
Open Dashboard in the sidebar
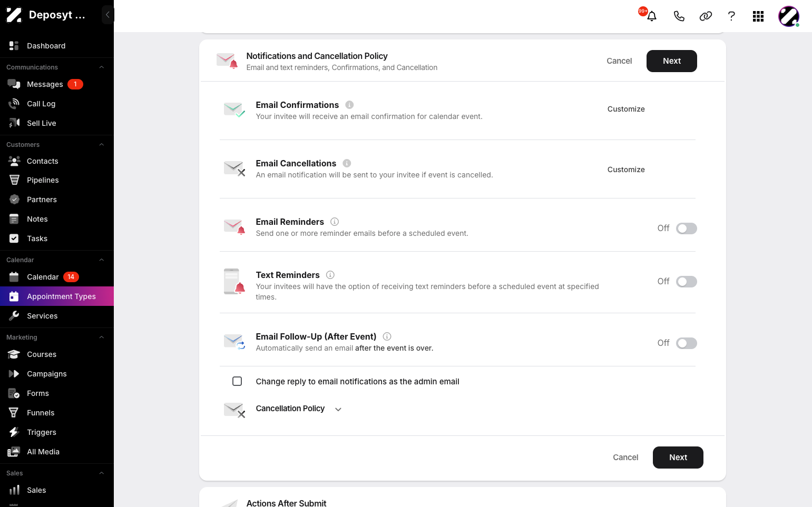(57, 46)
